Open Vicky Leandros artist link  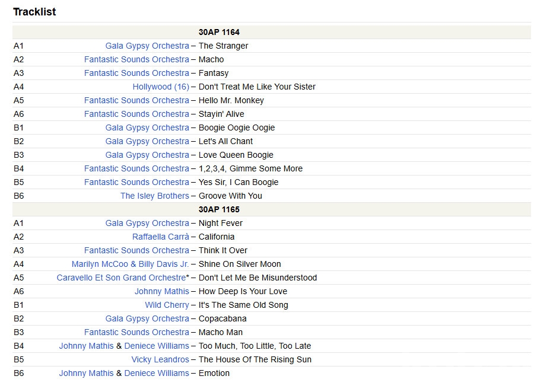[160, 359]
